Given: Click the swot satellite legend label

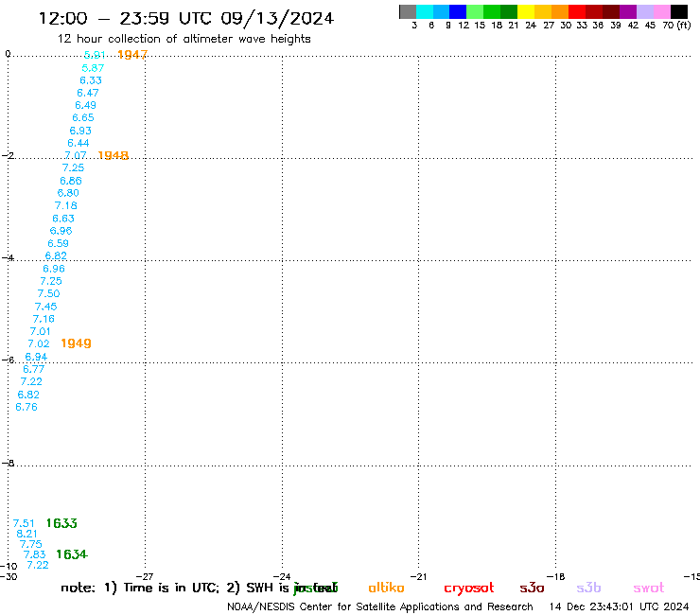Looking at the screenshot, I should (x=649, y=588).
